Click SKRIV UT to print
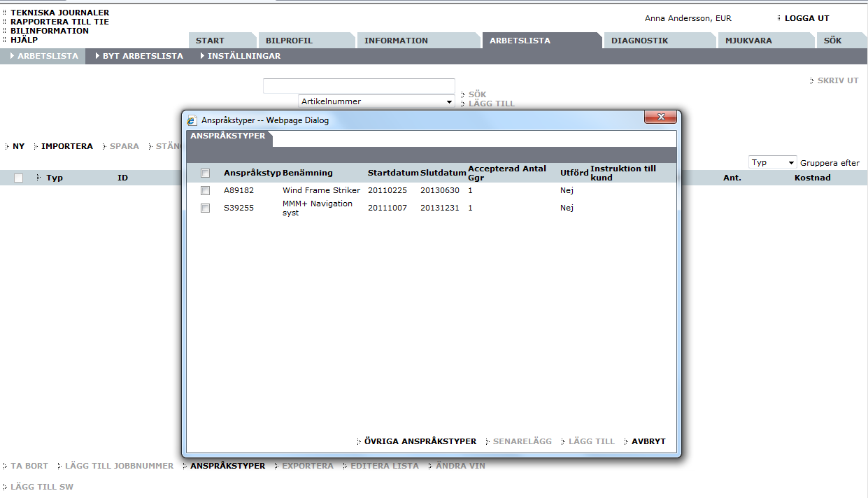868x498 pixels. click(x=838, y=81)
